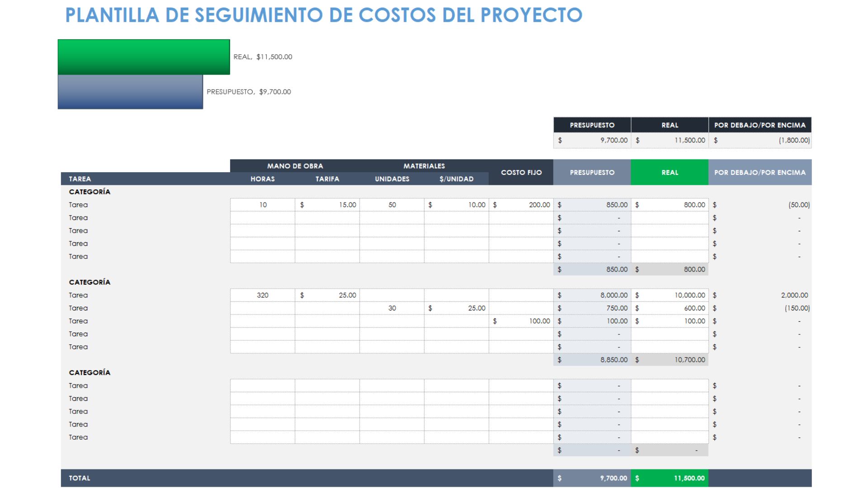868x488 pixels.
Task: Click the COSTO FIJO header
Action: 521,172
